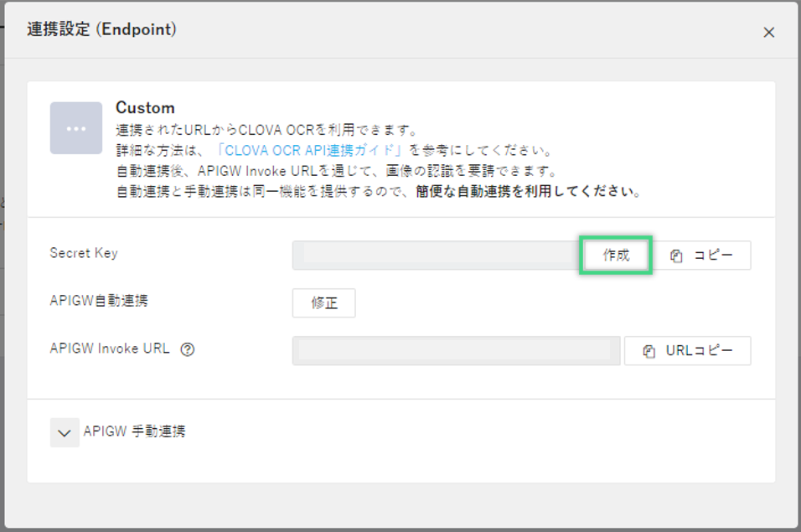Click the 連携設定 (Endpoint) dialog title
This screenshot has height=532, width=801.
click(101, 30)
